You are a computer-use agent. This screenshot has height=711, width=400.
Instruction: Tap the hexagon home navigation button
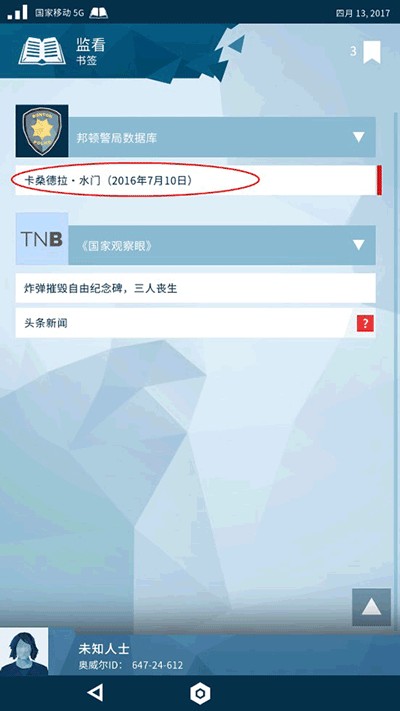point(200,693)
